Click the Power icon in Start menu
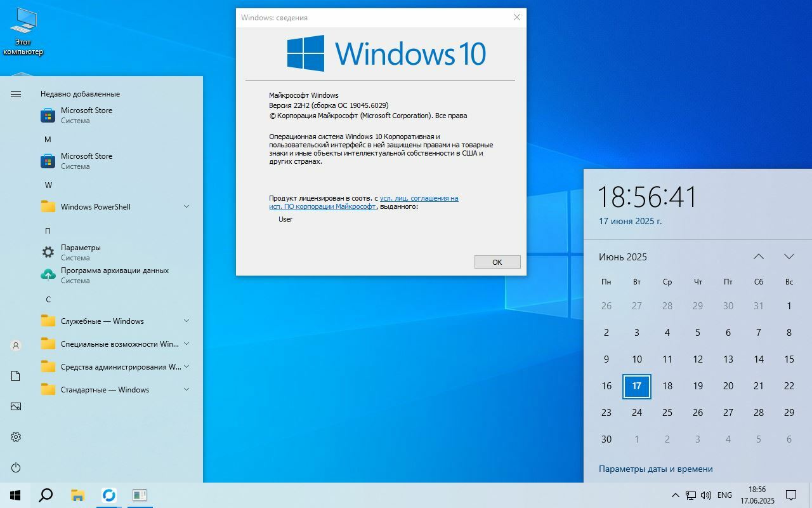The image size is (812, 508). pos(16,468)
